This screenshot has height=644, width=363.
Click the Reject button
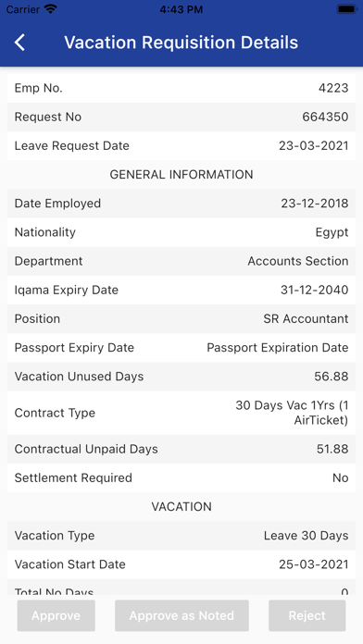(307, 615)
